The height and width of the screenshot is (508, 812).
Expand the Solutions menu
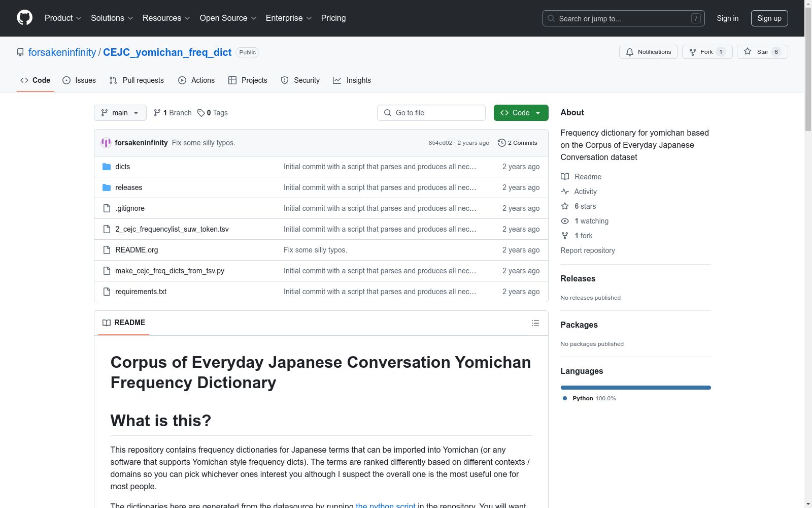[x=112, y=18]
